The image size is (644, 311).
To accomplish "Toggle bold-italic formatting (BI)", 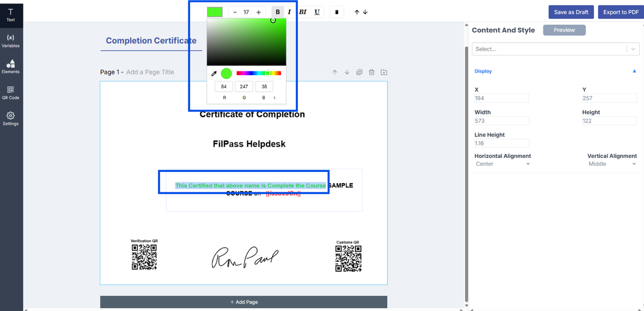I will click(x=303, y=12).
